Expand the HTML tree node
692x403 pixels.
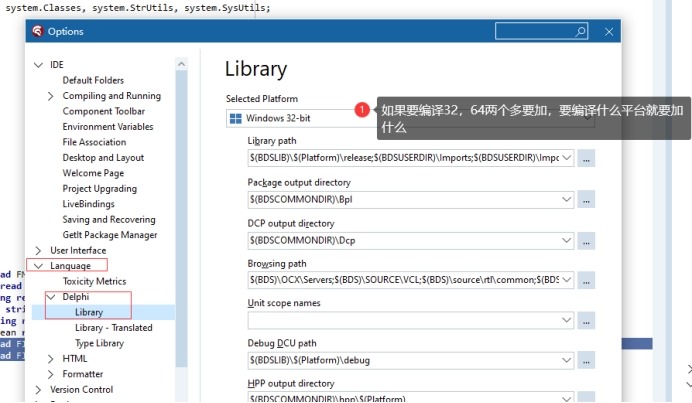[x=51, y=358]
